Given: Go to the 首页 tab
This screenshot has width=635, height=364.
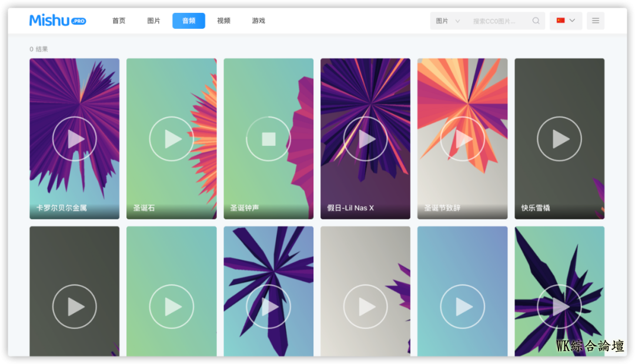Looking at the screenshot, I should (x=119, y=21).
